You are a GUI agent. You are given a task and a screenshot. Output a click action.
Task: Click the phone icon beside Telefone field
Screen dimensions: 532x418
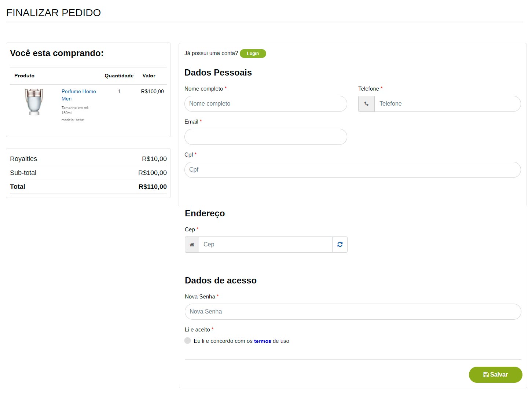pyautogui.click(x=366, y=104)
